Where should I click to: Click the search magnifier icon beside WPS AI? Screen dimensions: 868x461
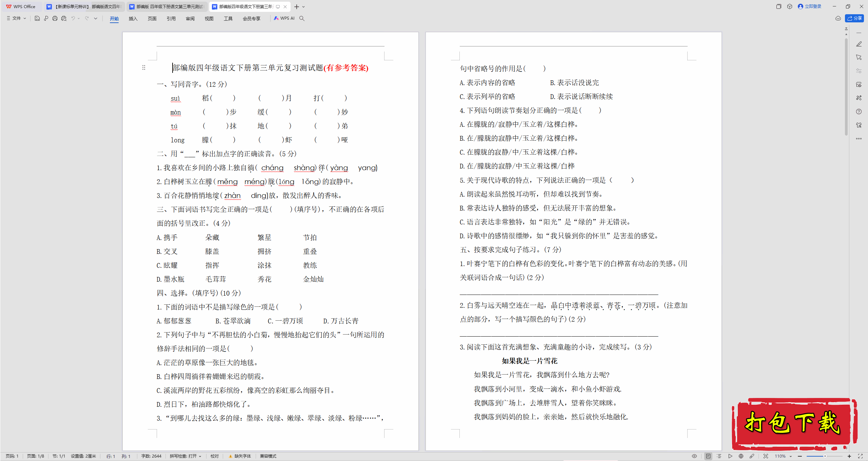(x=302, y=18)
